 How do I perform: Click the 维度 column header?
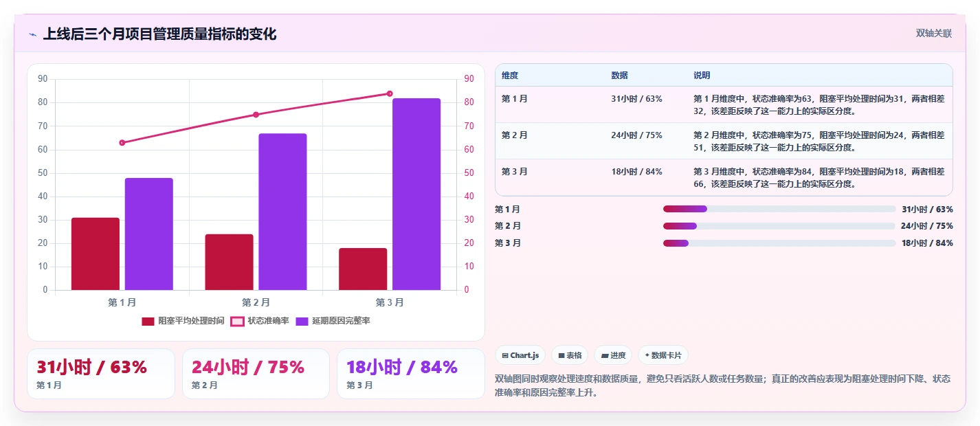pos(510,76)
